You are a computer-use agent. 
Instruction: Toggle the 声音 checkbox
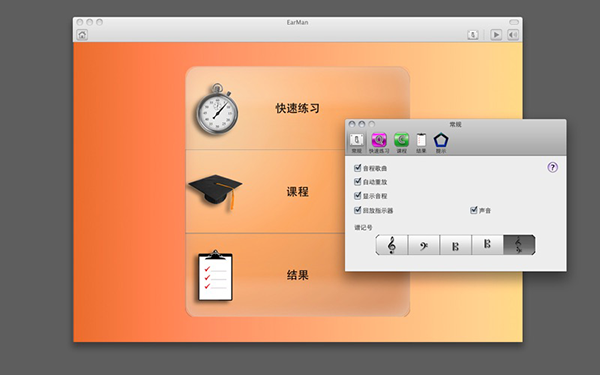click(x=474, y=210)
